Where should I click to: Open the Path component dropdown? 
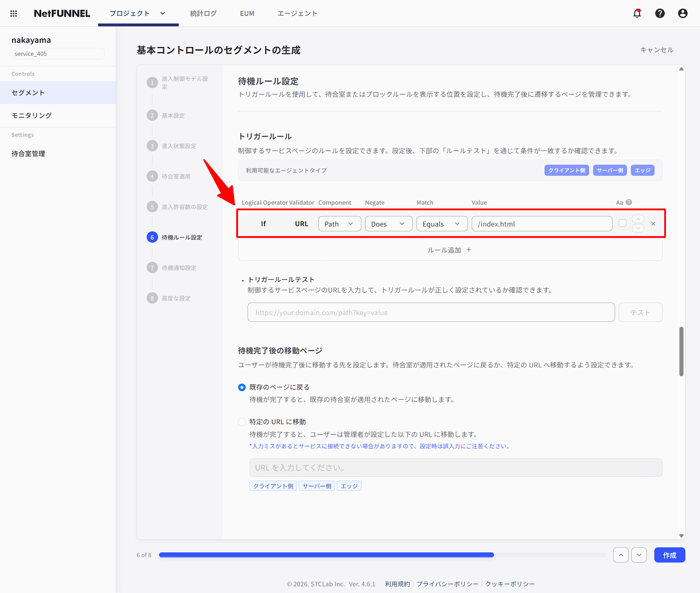tap(339, 224)
